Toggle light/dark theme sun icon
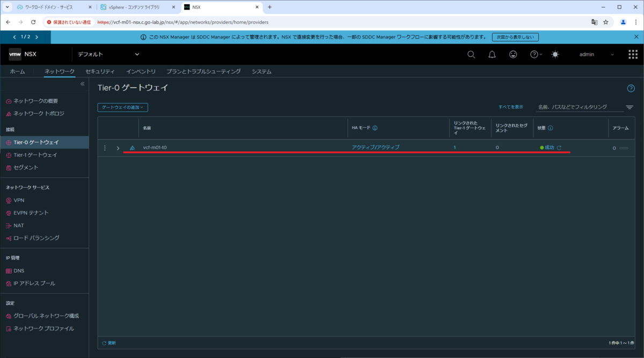Viewport: 644px width, 358px height. [x=555, y=54]
